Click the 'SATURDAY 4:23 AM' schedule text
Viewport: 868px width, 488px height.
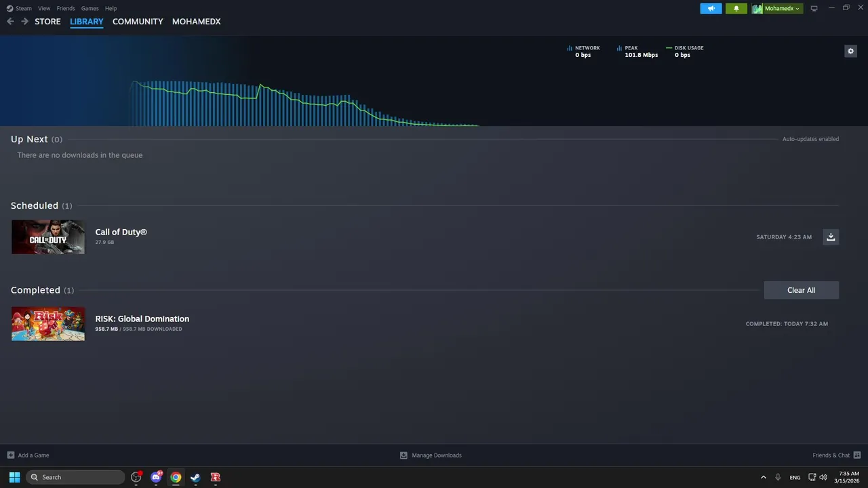point(784,237)
